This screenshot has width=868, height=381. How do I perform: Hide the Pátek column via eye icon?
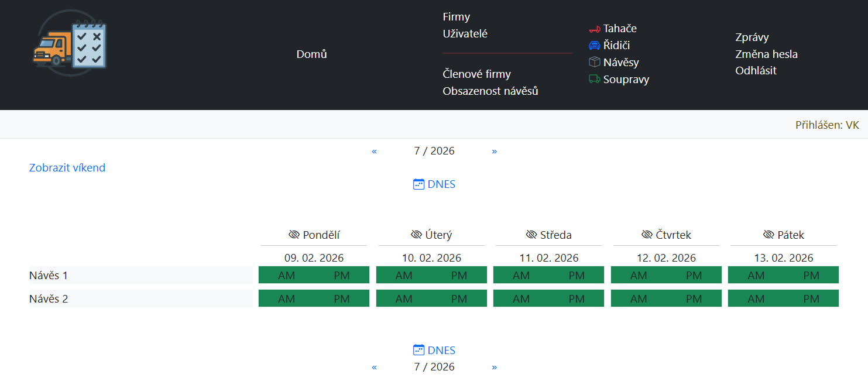click(768, 235)
